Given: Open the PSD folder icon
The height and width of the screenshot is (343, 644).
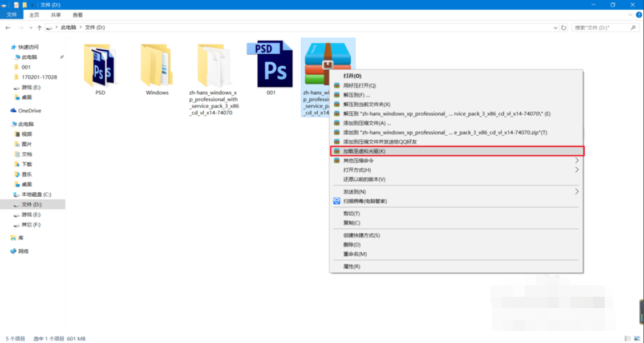Looking at the screenshot, I should pos(100,65).
